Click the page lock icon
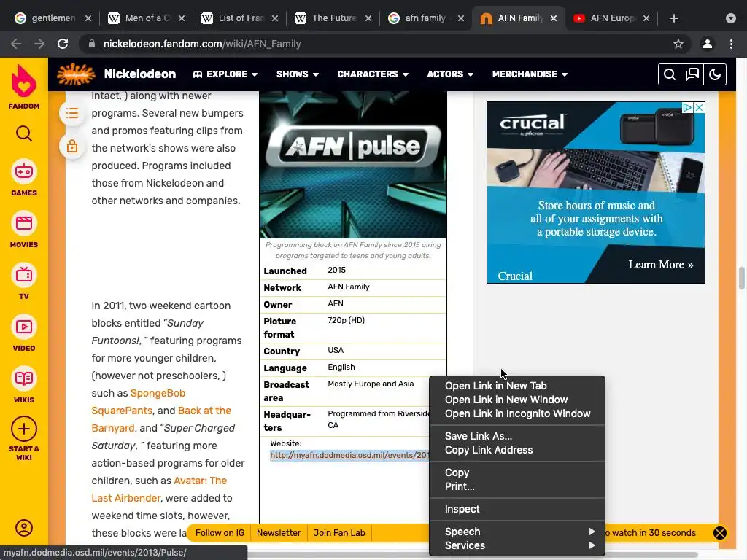This screenshot has width=747, height=560. 72,146
